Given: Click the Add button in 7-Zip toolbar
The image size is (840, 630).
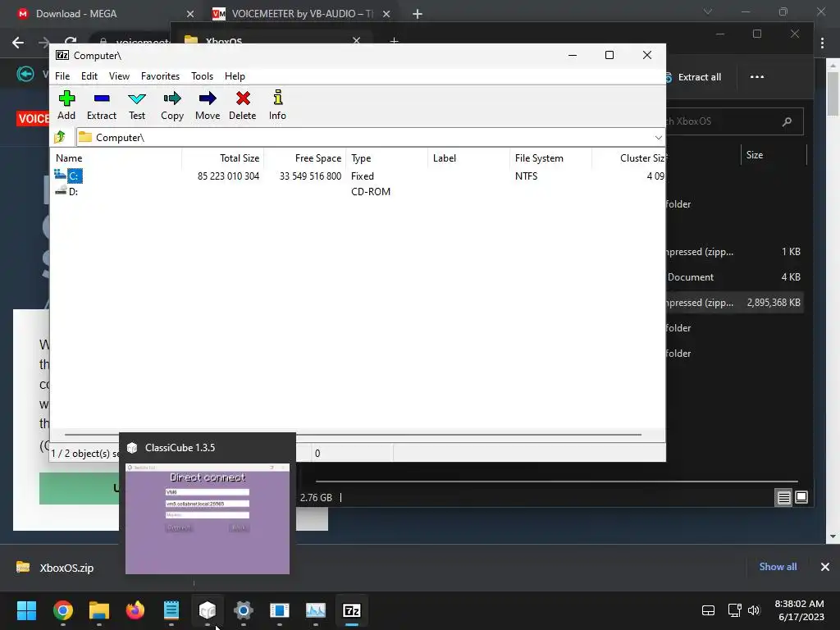Looking at the screenshot, I should (66, 105).
